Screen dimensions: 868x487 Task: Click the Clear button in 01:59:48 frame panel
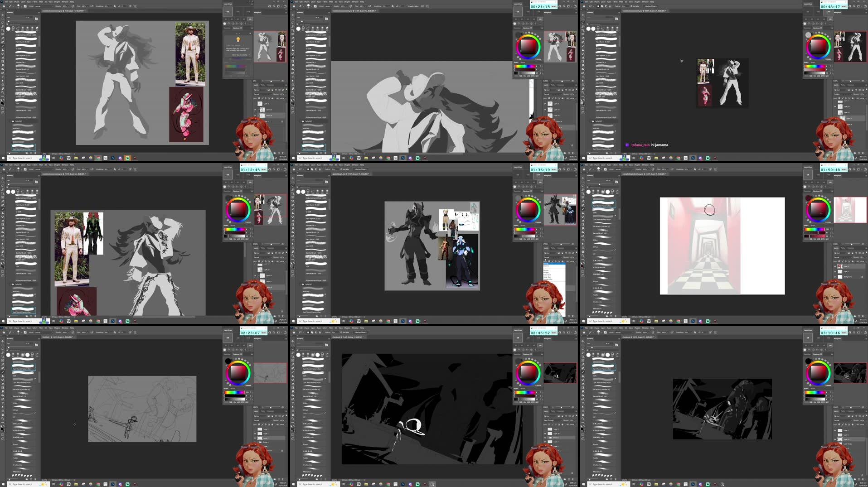pos(829,174)
